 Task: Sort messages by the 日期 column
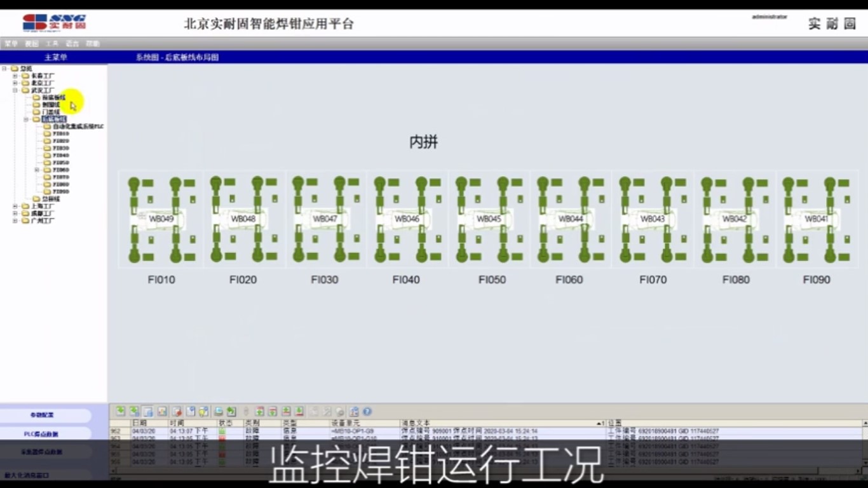(149, 423)
